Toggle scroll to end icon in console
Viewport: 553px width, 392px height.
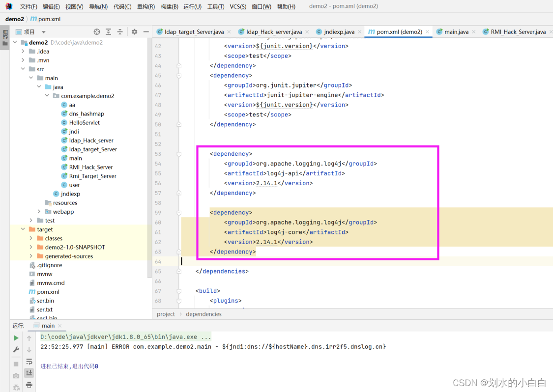tap(29, 373)
